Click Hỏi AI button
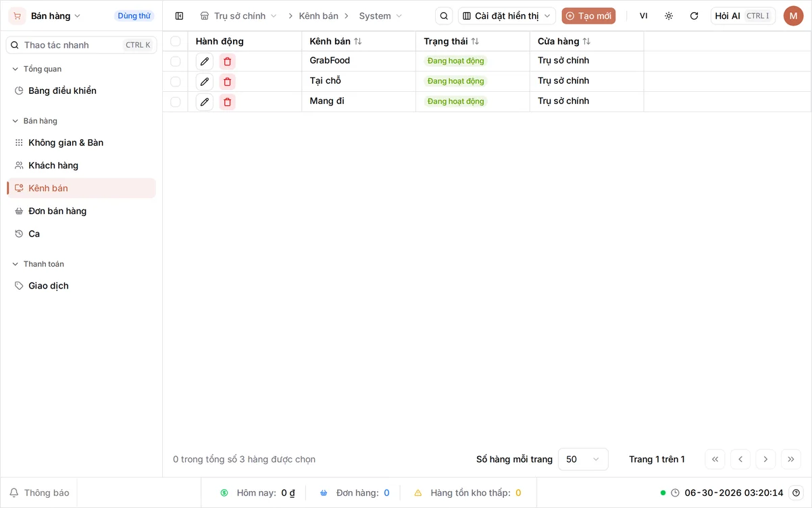The image size is (812, 508). click(x=743, y=16)
